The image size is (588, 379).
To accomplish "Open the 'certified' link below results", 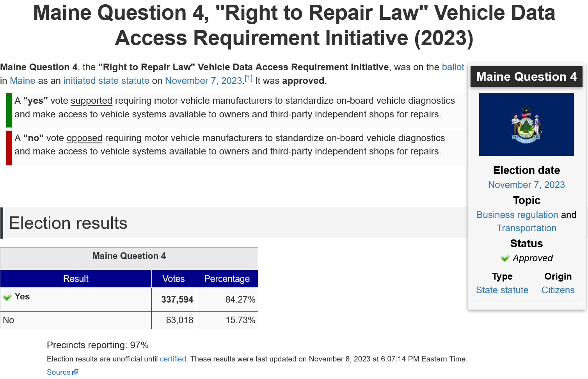I will [173, 359].
